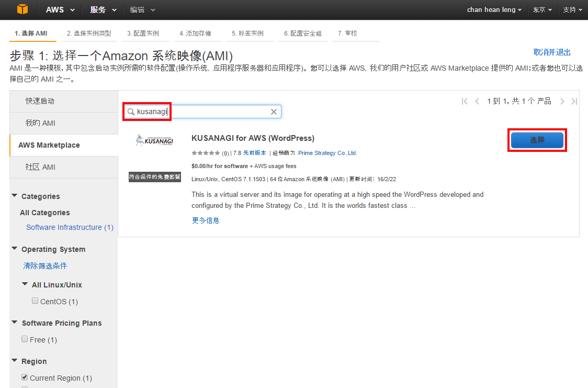Open the 支持 support dropdown

click(x=573, y=10)
